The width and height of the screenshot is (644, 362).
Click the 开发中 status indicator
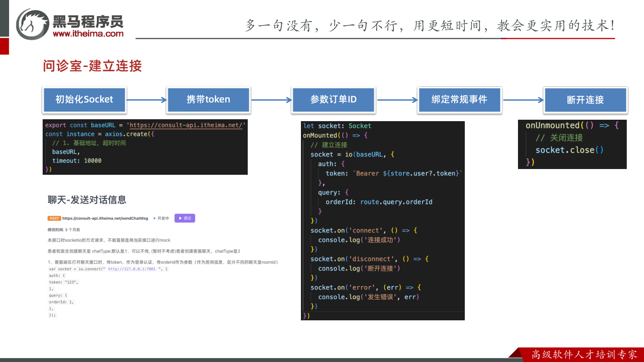pos(161,218)
